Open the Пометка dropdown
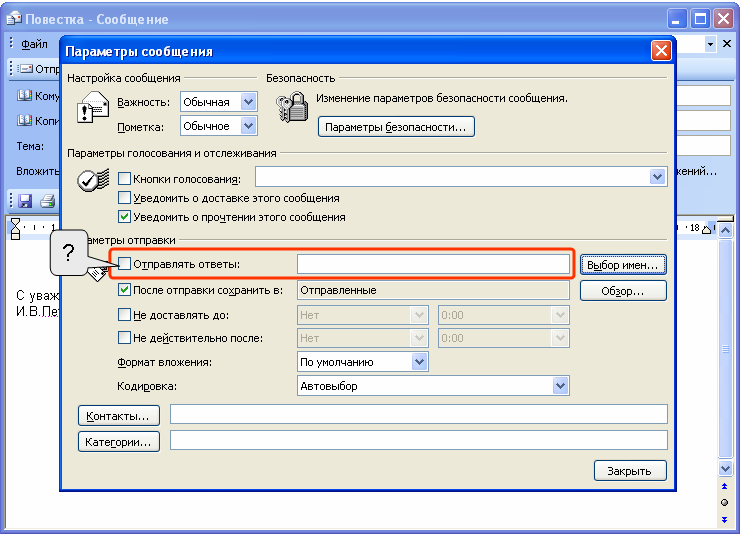 pos(248,126)
